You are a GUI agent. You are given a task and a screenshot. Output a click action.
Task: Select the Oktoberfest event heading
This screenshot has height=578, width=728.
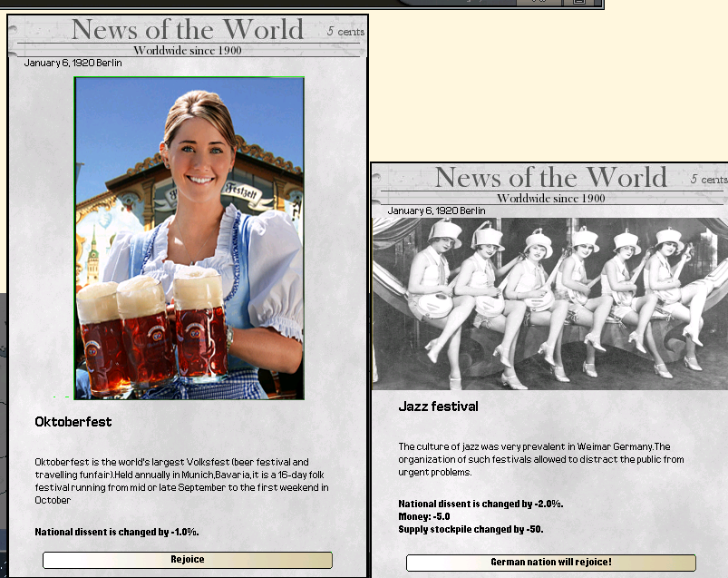pos(73,422)
